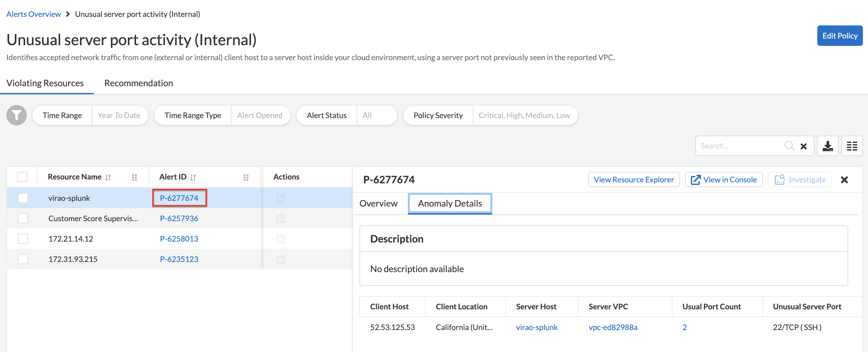The image size is (868, 352).
Task: Select the Overview tab in panel
Action: pyautogui.click(x=379, y=204)
